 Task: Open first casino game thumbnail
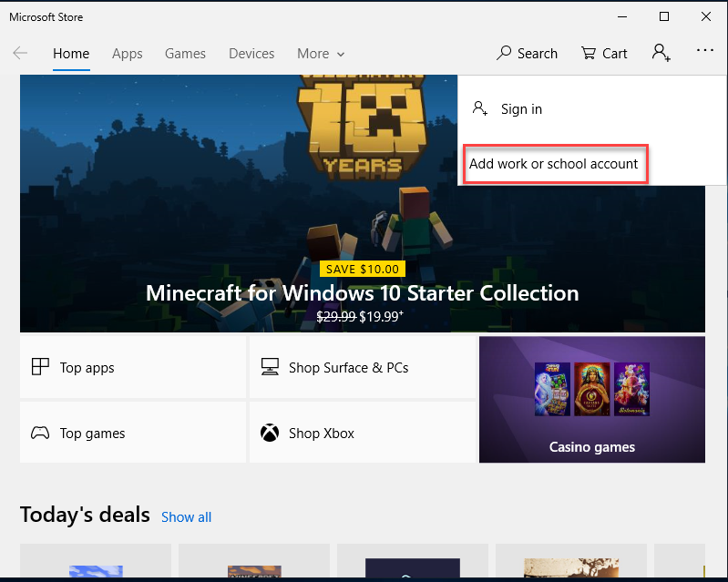click(552, 389)
